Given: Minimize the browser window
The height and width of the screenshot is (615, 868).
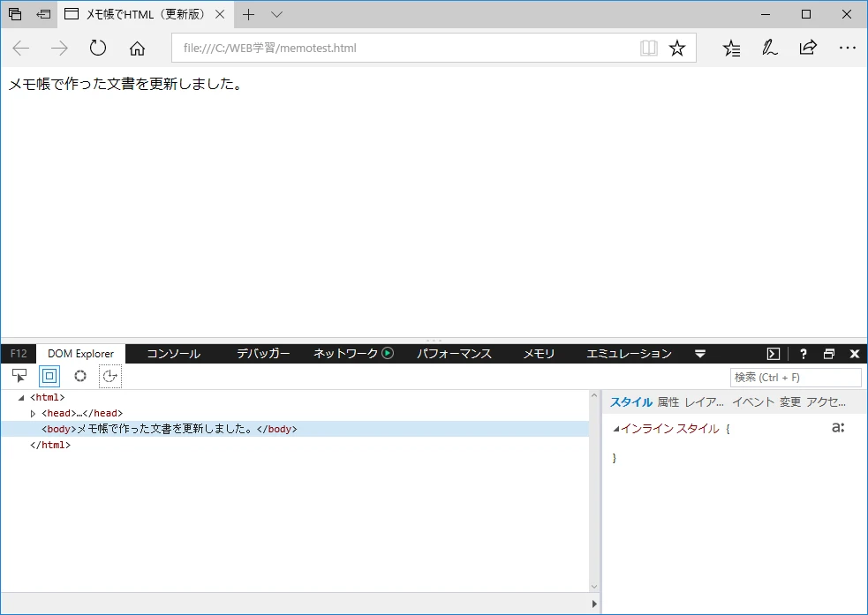Looking at the screenshot, I should click(766, 14).
